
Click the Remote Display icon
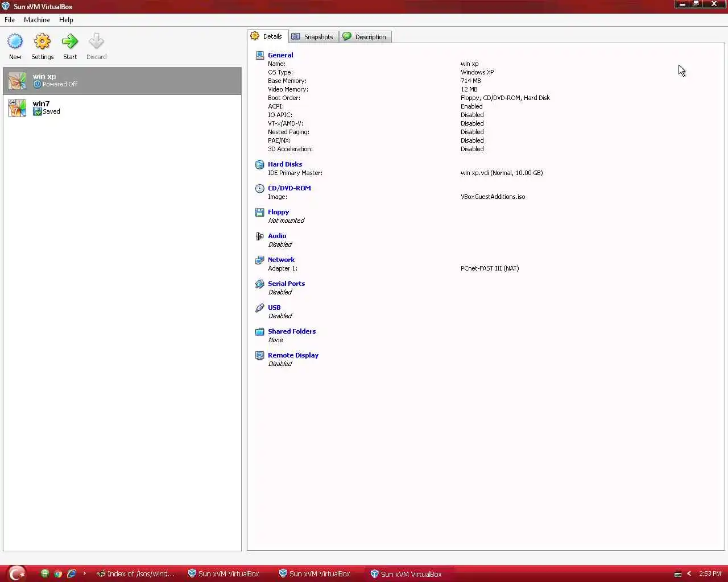point(260,355)
